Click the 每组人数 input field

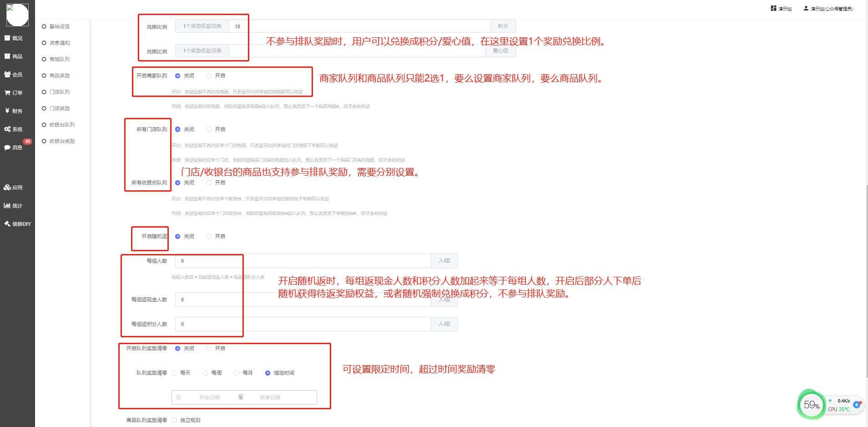303,261
